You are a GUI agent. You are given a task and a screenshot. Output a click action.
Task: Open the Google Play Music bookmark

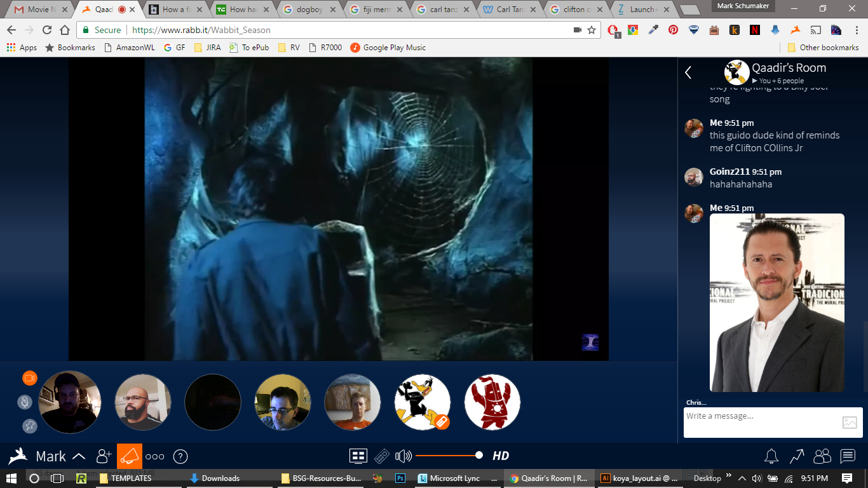388,48
